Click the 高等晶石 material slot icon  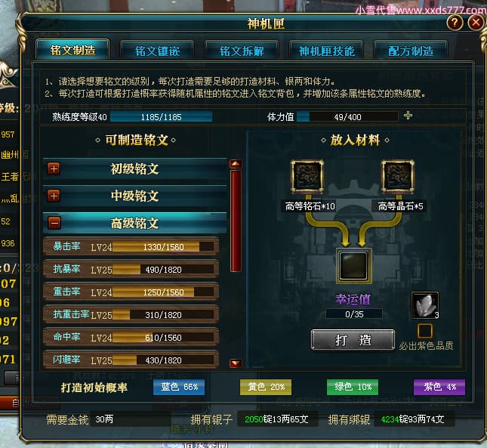pos(398,177)
